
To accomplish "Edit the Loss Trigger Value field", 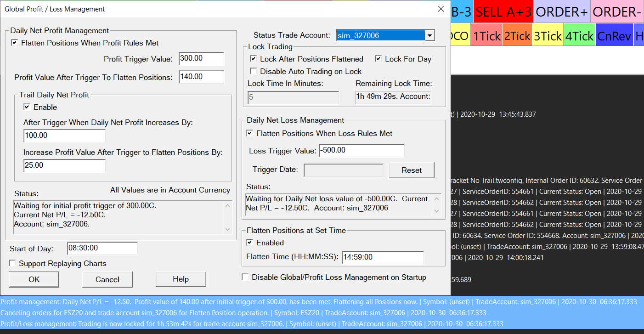I will 362,151.
